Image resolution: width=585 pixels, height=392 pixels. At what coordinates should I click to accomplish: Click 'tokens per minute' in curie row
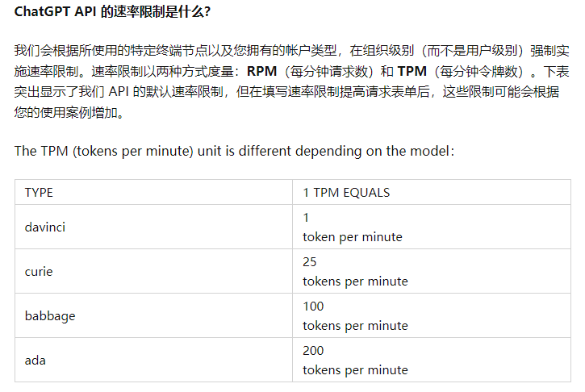point(355,281)
